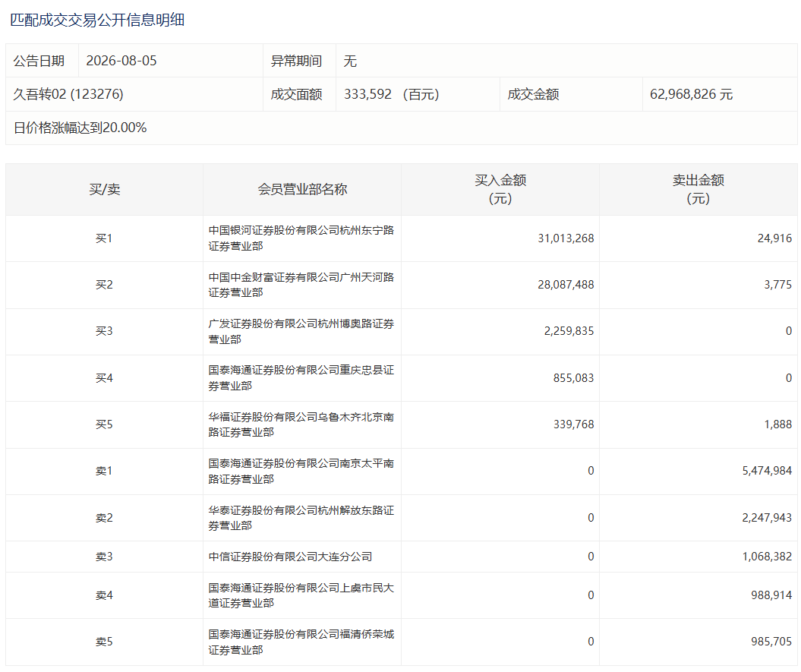Select buy amount 2,259,835
The image size is (801, 672).
[x=569, y=331]
